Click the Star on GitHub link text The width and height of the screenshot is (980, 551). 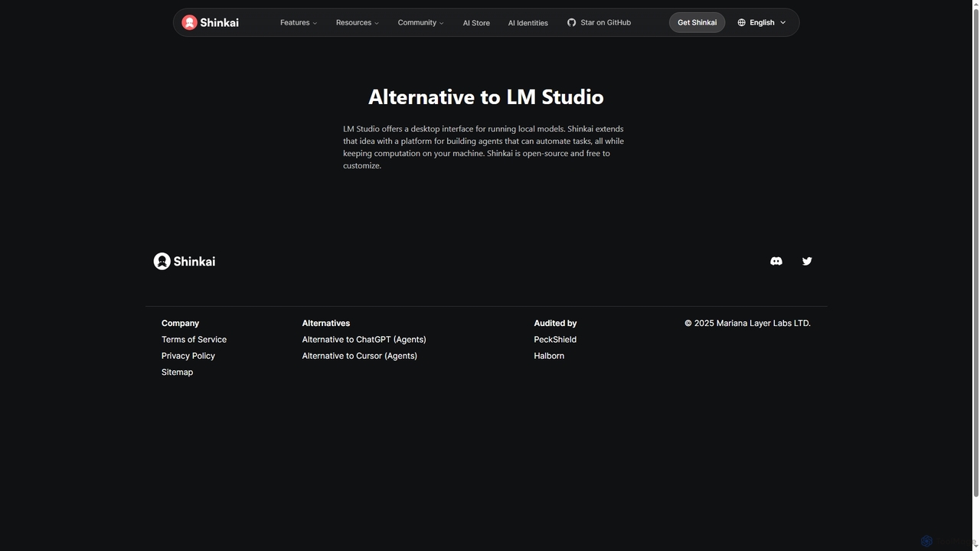coord(606,23)
